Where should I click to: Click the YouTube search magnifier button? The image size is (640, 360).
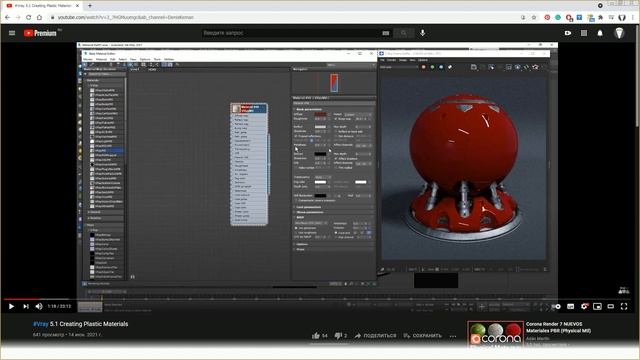click(404, 33)
